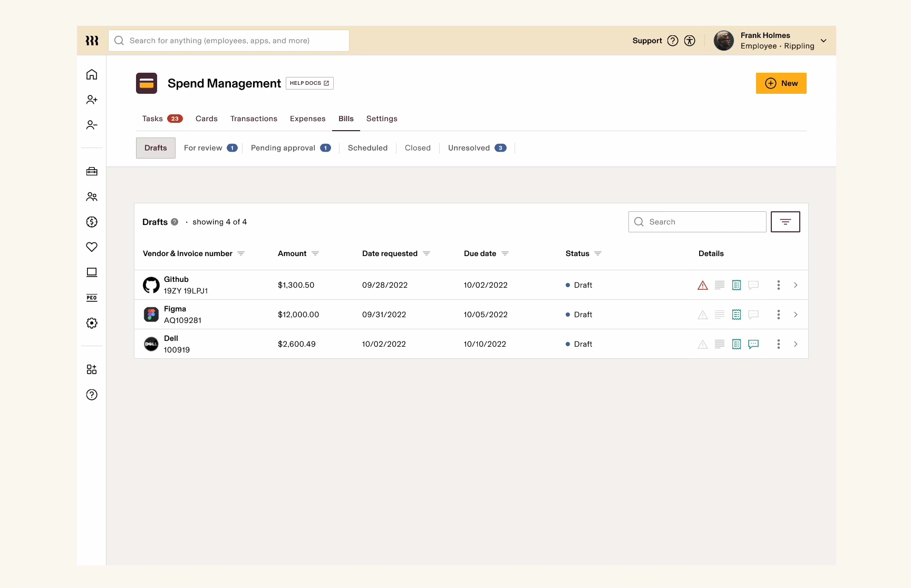
Task: Open the comment icon on Dell row
Action: [753, 344]
